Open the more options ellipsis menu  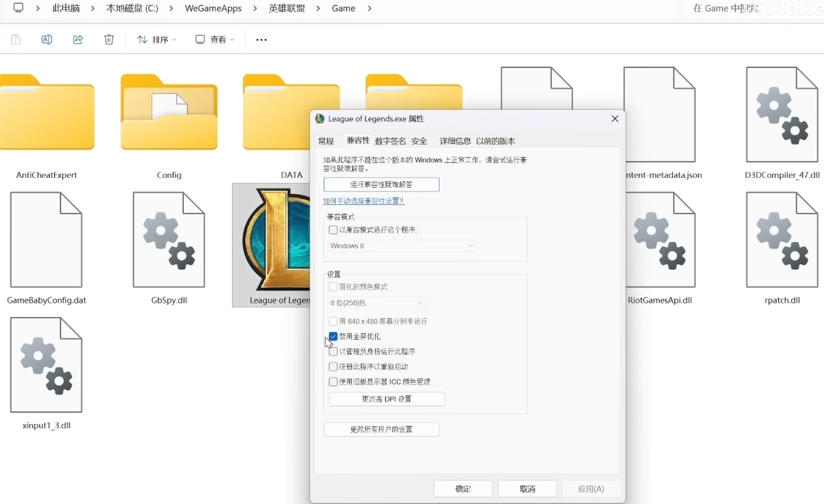[x=262, y=40]
